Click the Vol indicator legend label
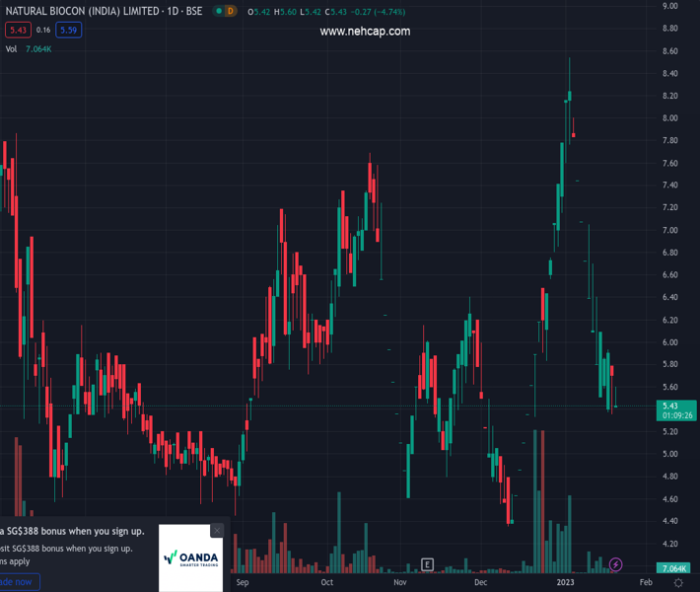 pos(12,48)
